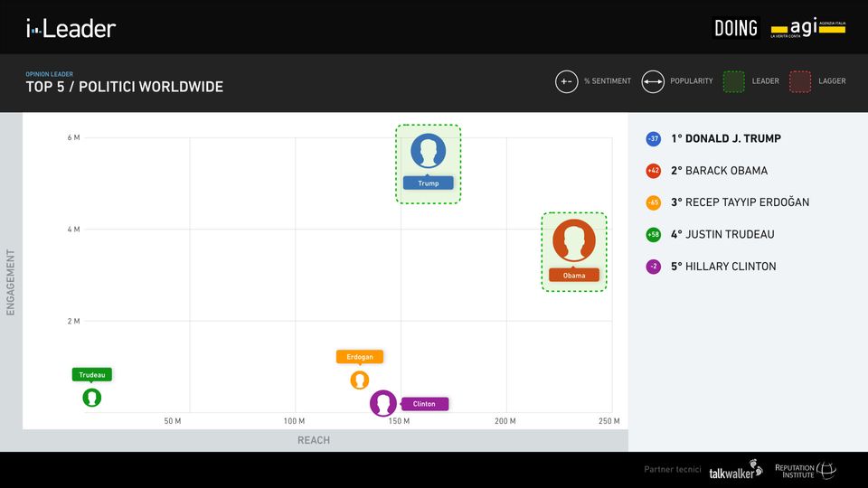This screenshot has width=868, height=488.
Task: Click Obama's orange-red avatar icon on chart
Action: pos(574,240)
